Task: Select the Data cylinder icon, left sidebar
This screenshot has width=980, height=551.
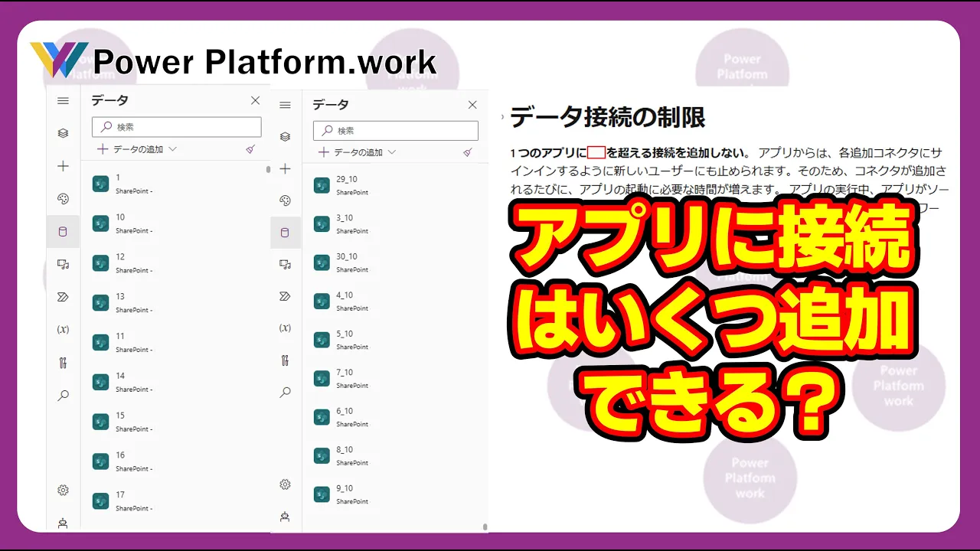Action: pos(63,232)
